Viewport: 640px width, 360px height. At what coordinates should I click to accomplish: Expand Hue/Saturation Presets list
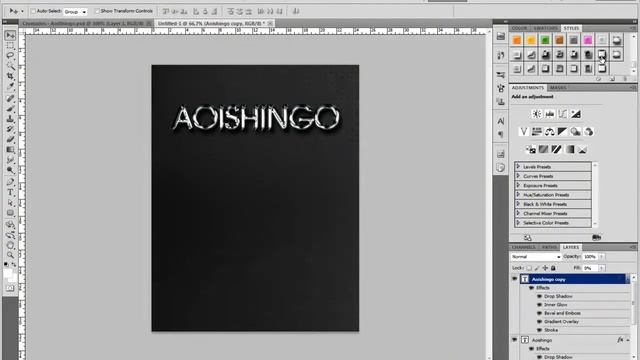tap(518, 195)
